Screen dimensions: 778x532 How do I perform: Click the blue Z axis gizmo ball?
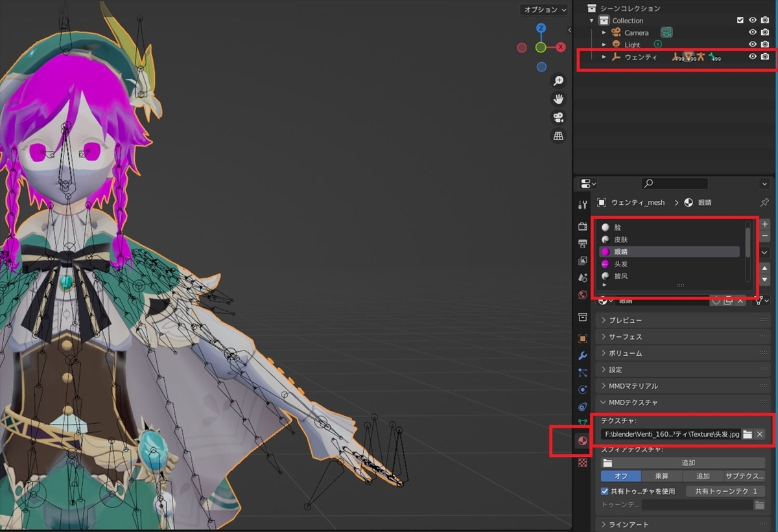point(541,29)
